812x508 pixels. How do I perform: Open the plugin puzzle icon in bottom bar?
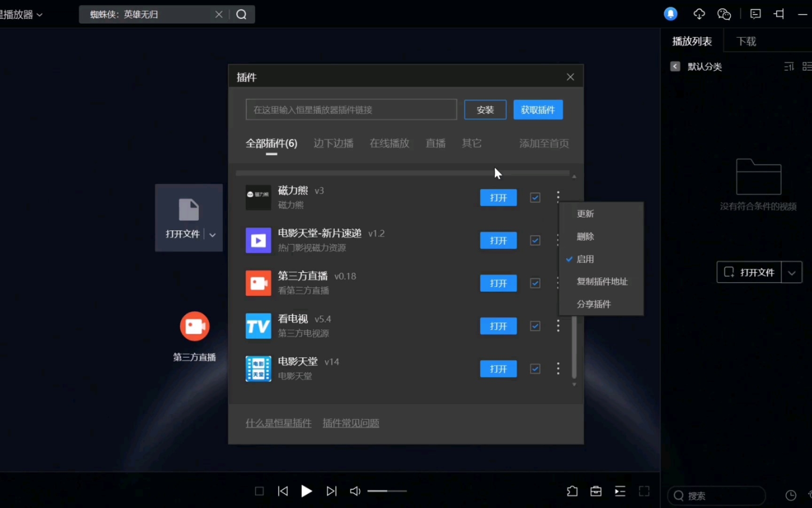click(x=572, y=491)
